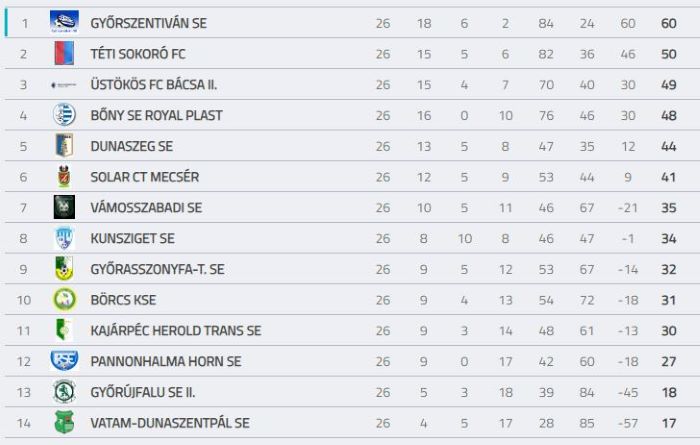Click the Dunaszeg SE shield icon
Viewport: 700px width, 445px height.
point(64,146)
